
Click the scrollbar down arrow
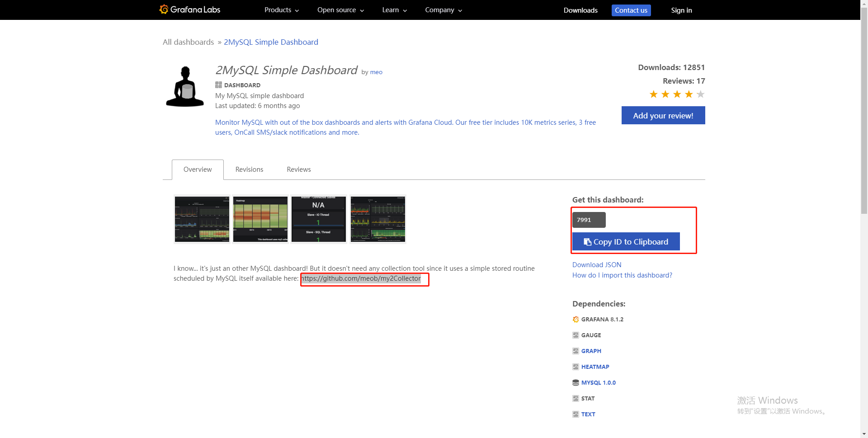[864, 434]
